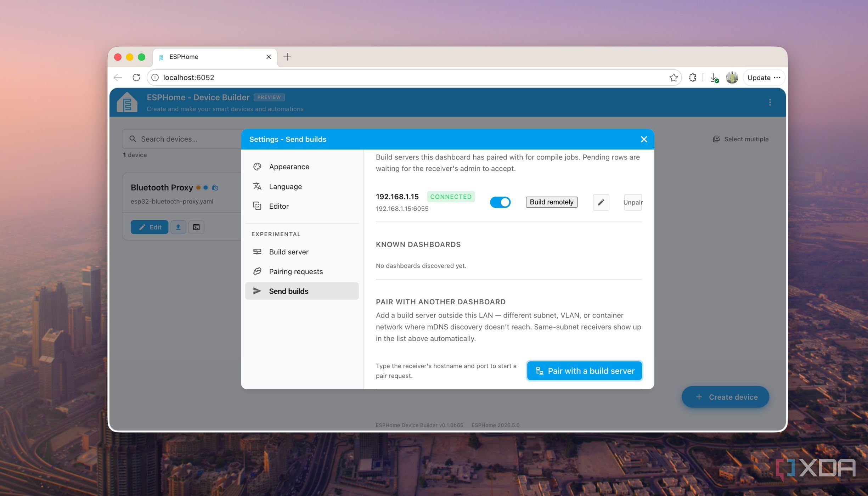Click the 192.168.1.15:6055 address text

click(x=402, y=209)
